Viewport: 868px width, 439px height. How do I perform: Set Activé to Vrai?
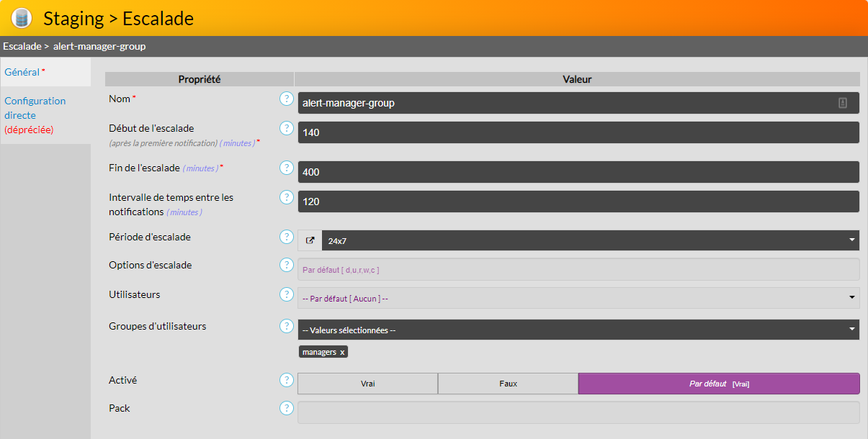[367, 384]
